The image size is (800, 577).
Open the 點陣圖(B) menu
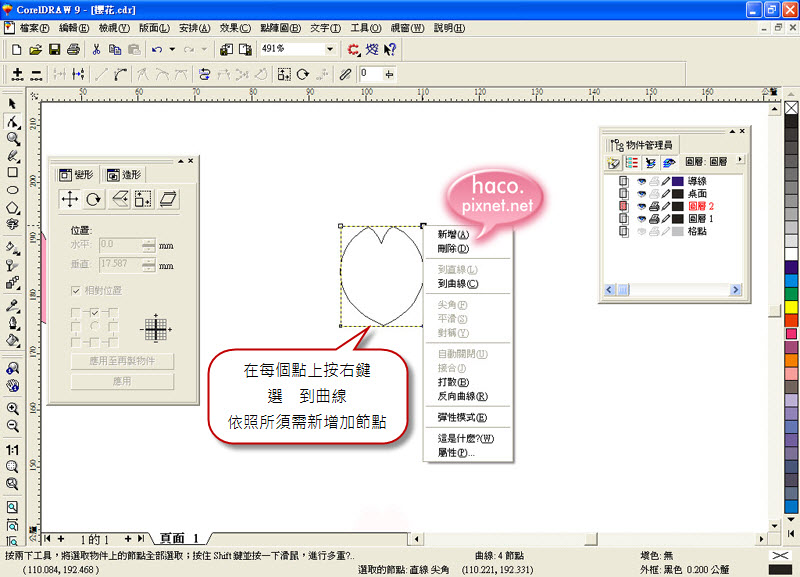pyautogui.click(x=280, y=28)
